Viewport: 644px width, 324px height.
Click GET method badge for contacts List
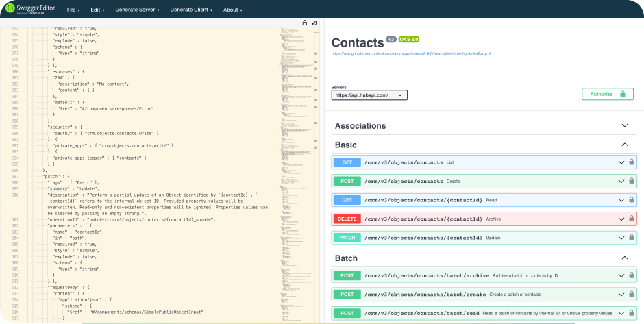pos(347,162)
